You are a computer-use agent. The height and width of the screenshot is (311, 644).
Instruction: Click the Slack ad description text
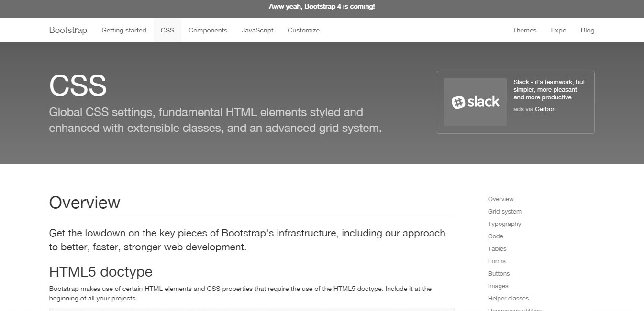pos(549,89)
